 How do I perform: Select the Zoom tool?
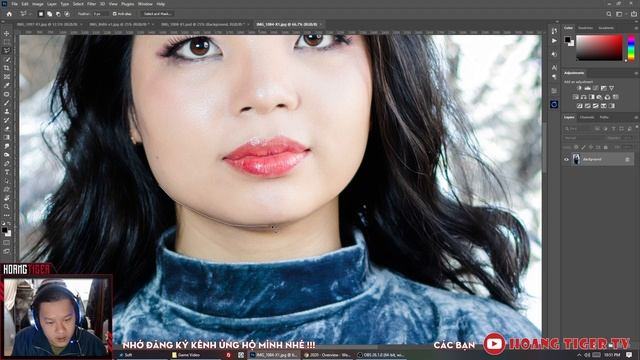7,207
